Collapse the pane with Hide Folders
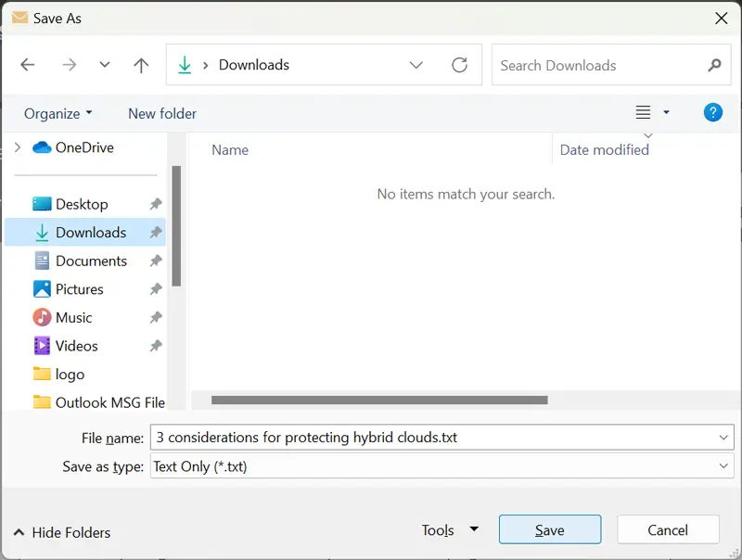Screen dimensions: 742x560 click(x=62, y=532)
